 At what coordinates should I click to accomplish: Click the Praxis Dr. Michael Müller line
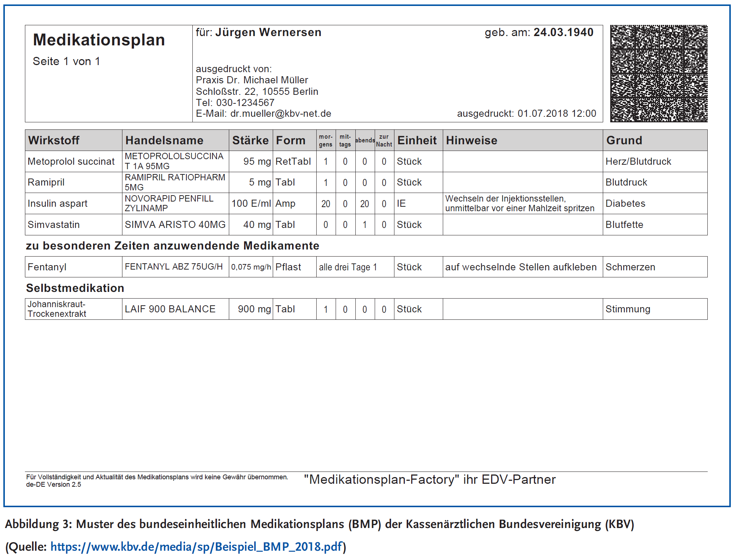(x=252, y=80)
